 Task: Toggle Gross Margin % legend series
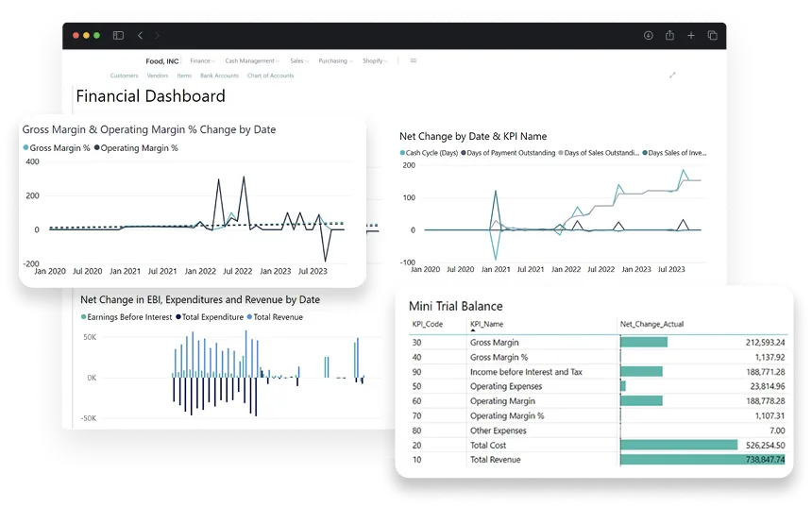point(56,148)
